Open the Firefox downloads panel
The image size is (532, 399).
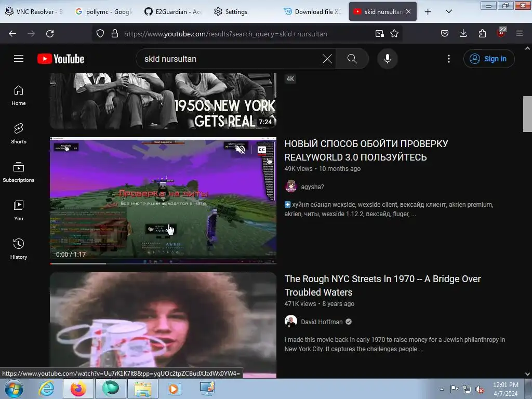[x=463, y=34]
